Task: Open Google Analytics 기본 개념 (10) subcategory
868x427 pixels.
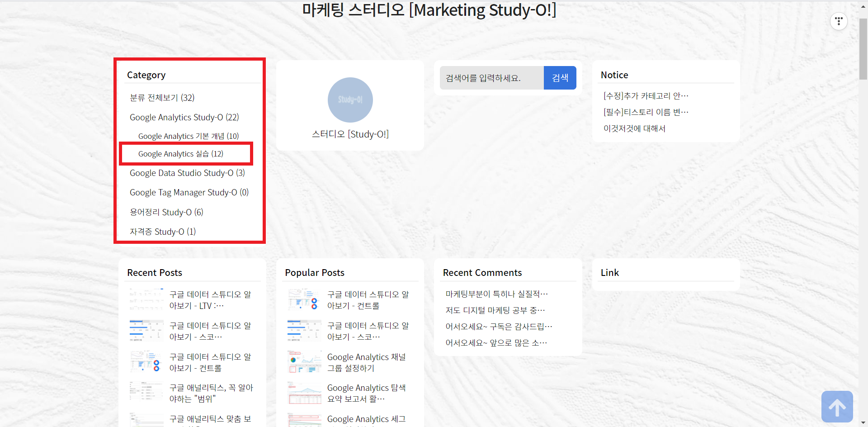Action: 189,136
